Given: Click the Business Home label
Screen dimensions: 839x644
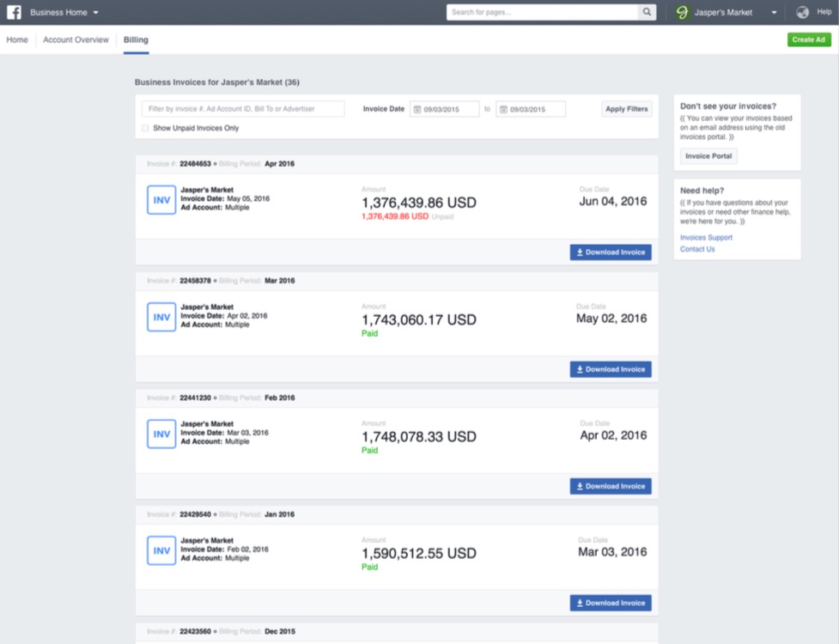Looking at the screenshot, I should [58, 12].
